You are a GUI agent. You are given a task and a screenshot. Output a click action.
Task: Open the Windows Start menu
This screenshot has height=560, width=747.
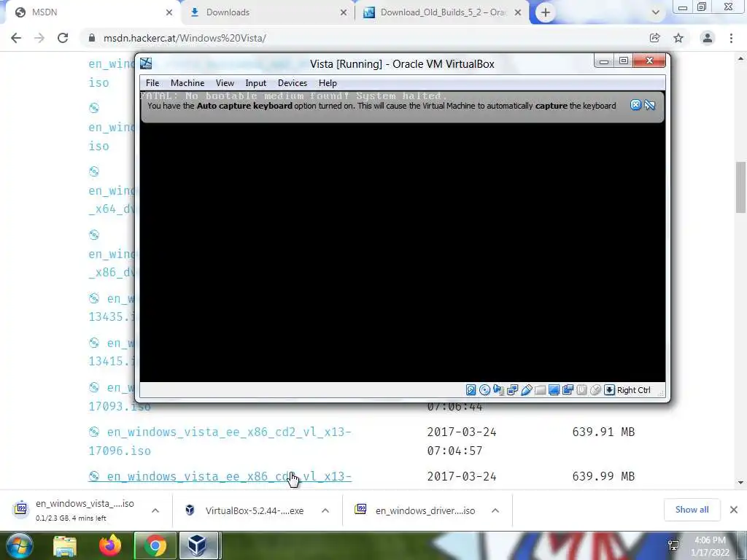[18, 545]
